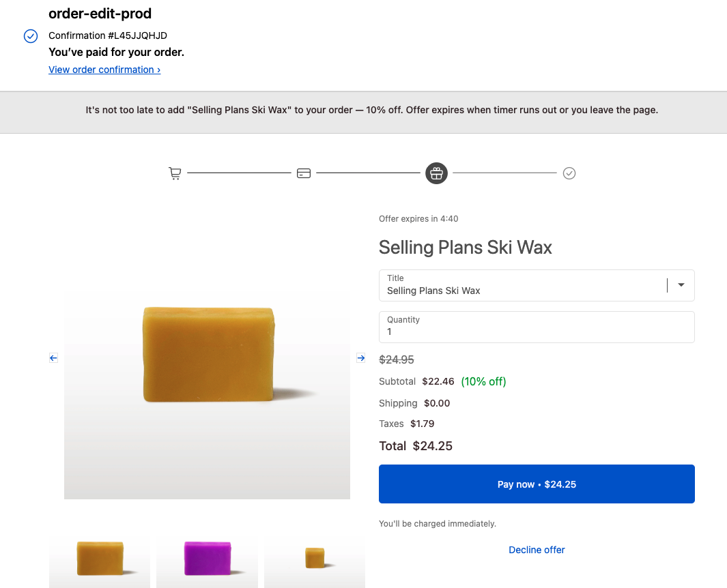Click the final checkmark step icon
This screenshot has height=588, width=727.
(569, 173)
